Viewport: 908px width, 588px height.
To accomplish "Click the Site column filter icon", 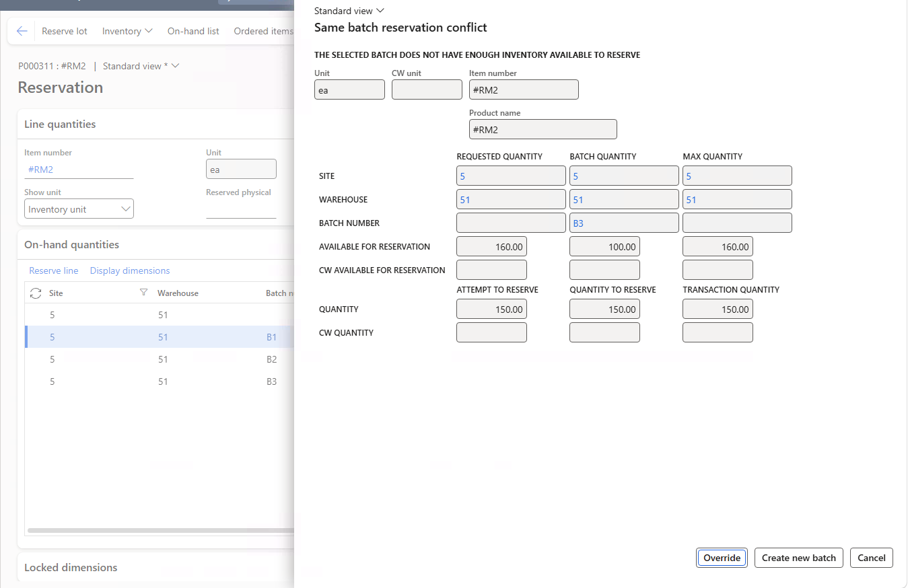I will tap(143, 293).
